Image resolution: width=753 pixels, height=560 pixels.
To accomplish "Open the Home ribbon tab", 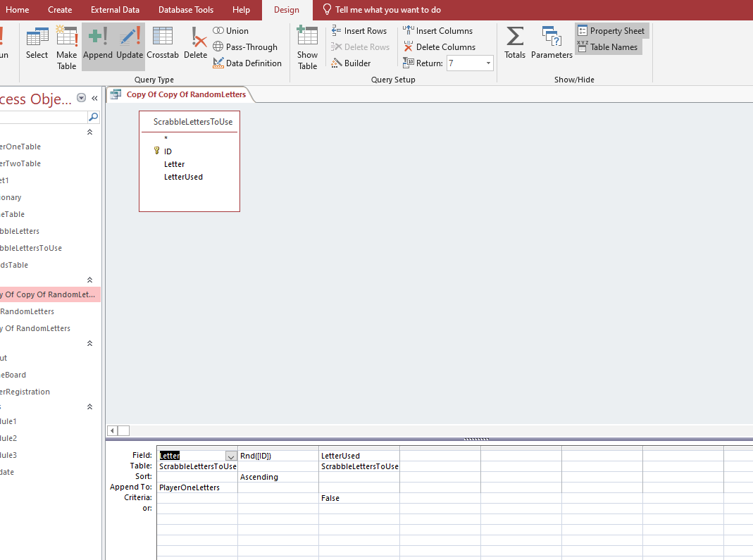I will [18, 10].
